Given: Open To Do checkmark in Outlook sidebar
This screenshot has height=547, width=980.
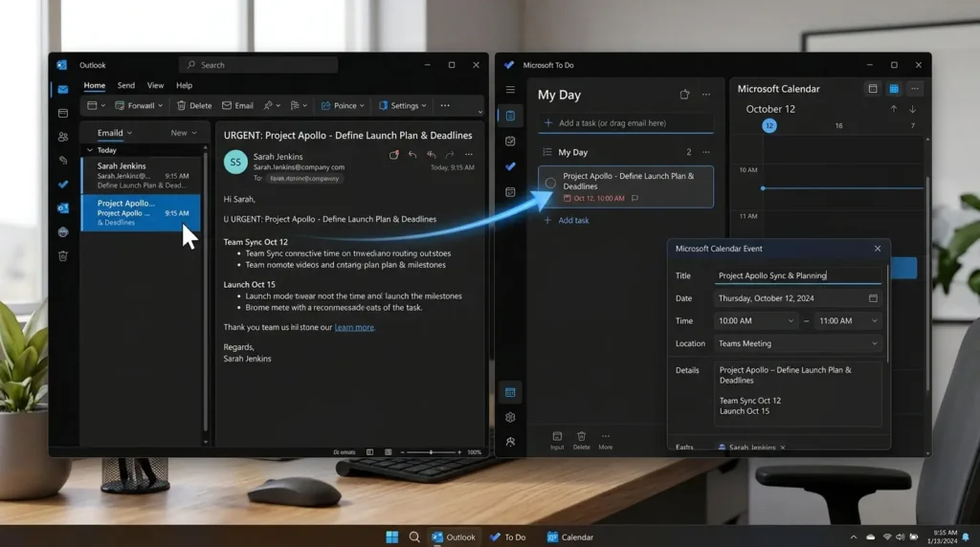Looking at the screenshot, I should click(63, 185).
